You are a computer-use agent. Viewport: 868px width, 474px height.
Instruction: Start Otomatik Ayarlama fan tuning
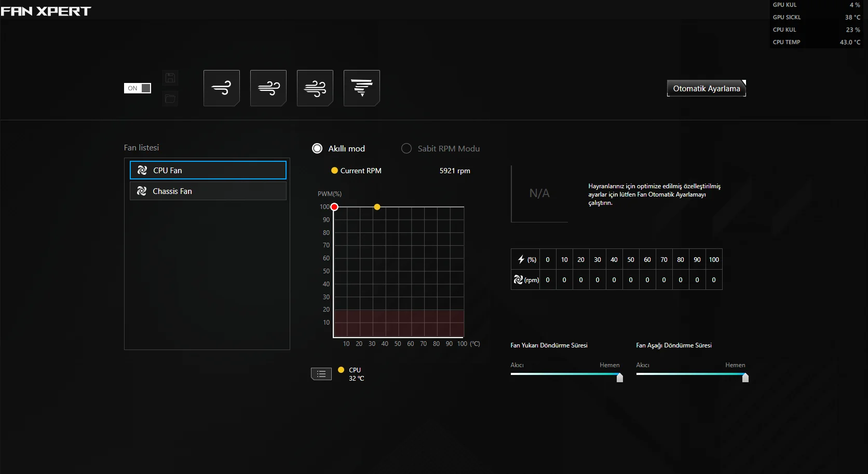click(707, 88)
